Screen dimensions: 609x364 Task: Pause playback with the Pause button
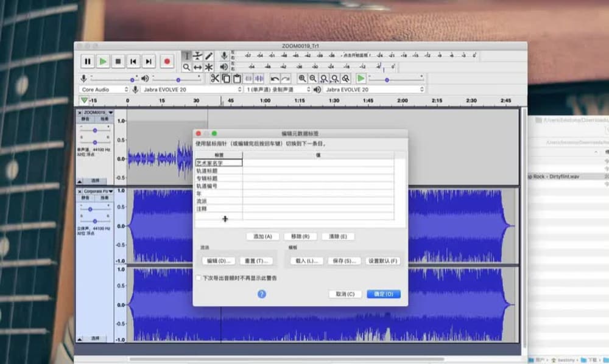coord(87,61)
